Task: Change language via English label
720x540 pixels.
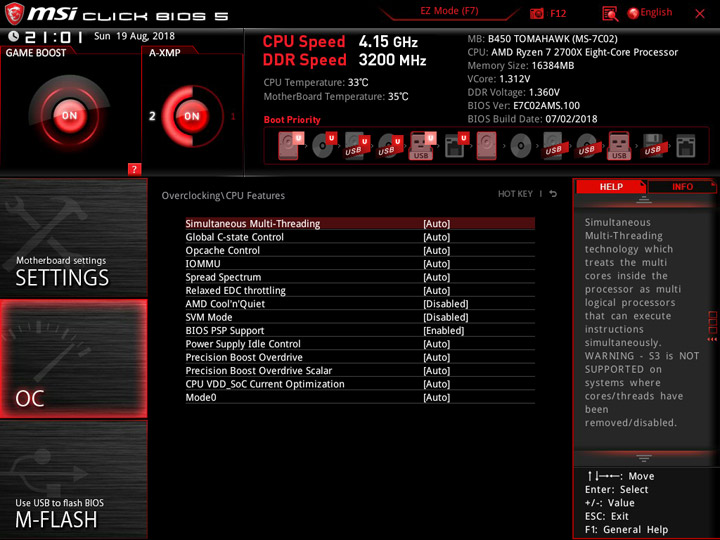Action: point(656,13)
